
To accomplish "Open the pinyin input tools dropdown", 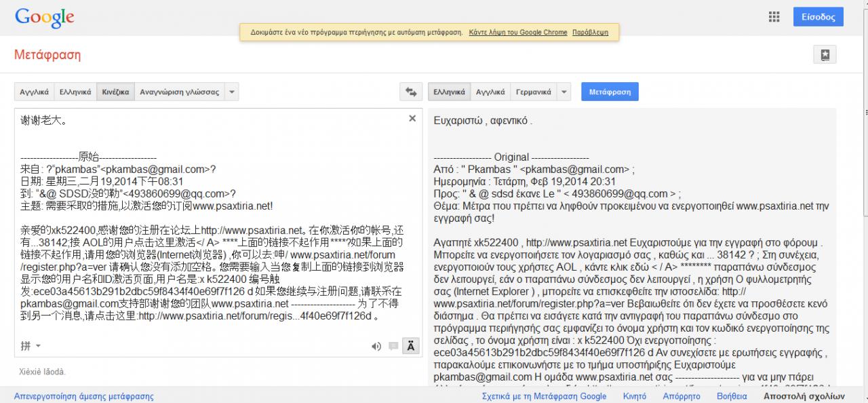I will [31, 346].
